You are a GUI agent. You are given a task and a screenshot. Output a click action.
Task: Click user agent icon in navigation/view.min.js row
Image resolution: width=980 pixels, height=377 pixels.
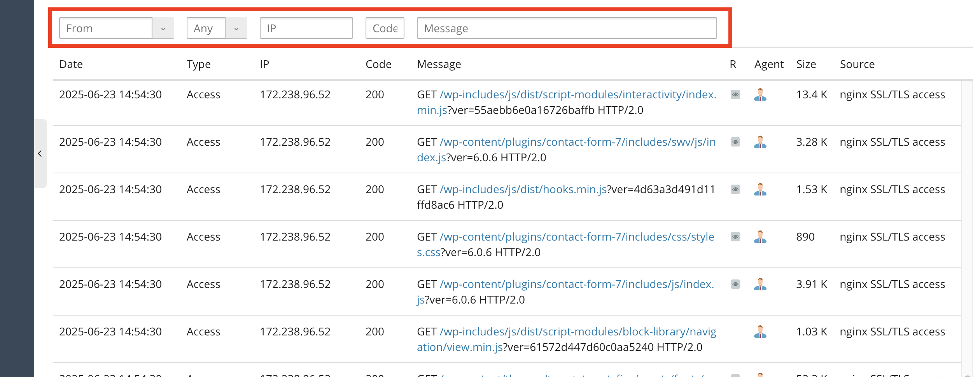[x=760, y=332]
